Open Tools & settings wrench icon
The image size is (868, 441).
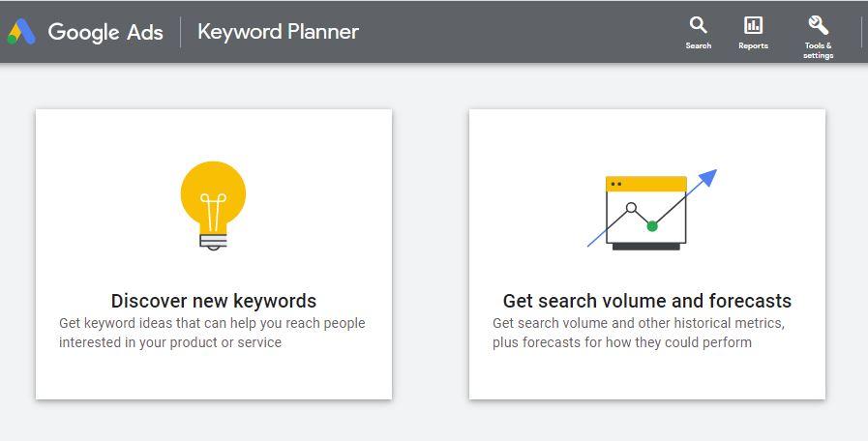click(x=819, y=25)
